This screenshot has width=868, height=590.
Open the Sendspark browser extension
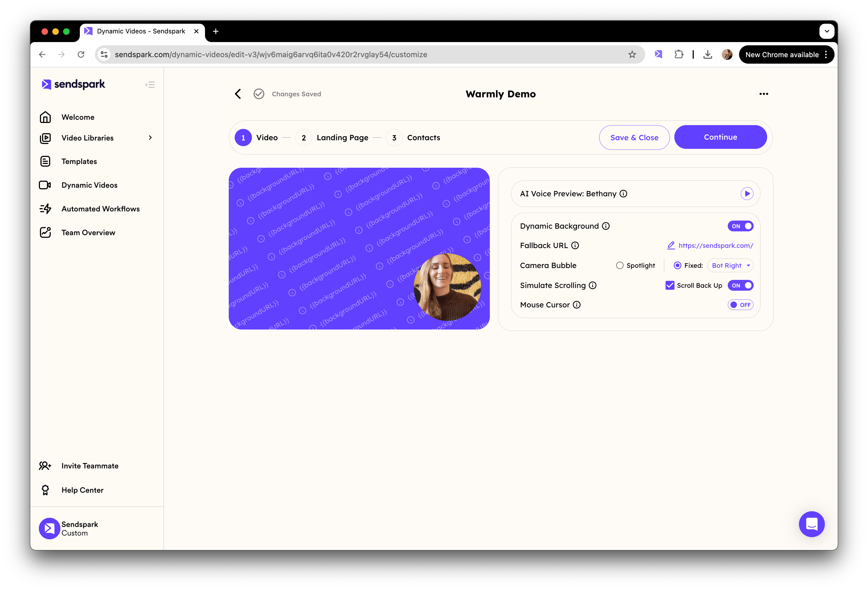(658, 54)
